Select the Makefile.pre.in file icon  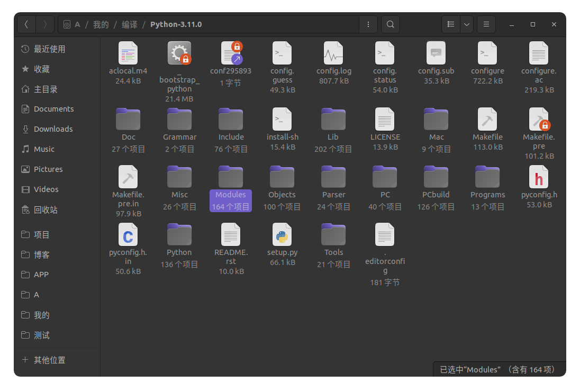pos(128,177)
